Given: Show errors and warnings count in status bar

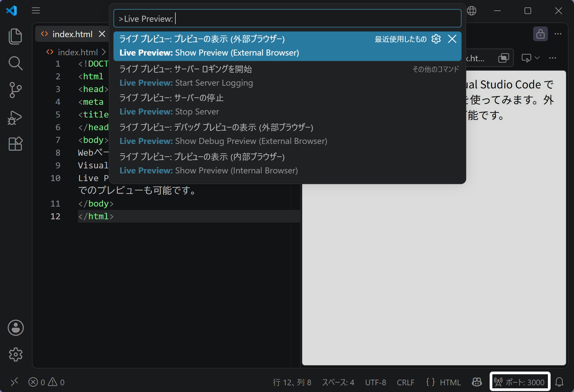Looking at the screenshot, I should pos(47,382).
